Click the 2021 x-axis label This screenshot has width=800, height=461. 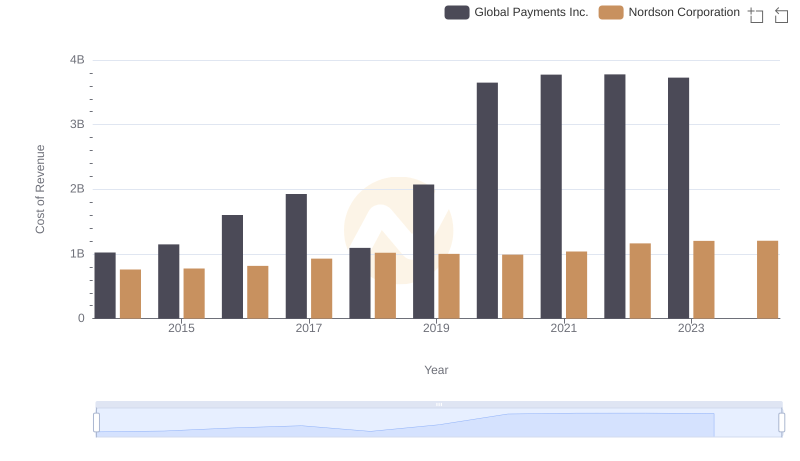(564, 328)
